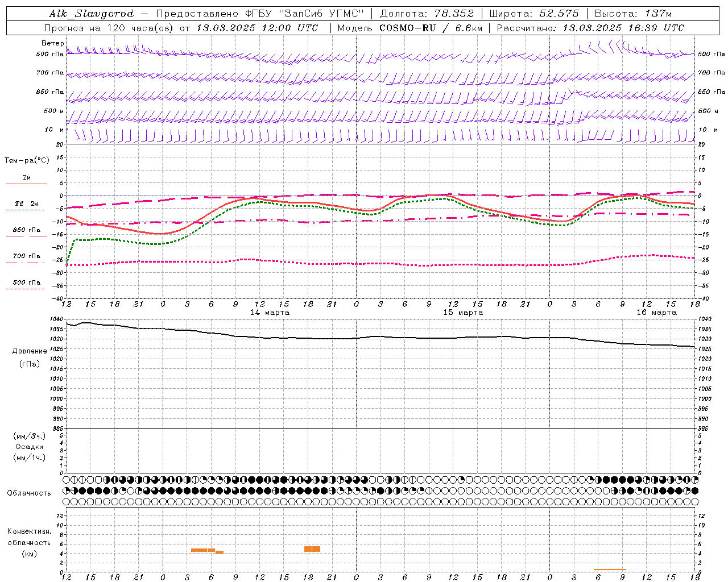Click the (мм/1ч.) precipitation unit label
The image size is (728, 582).
point(30,458)
